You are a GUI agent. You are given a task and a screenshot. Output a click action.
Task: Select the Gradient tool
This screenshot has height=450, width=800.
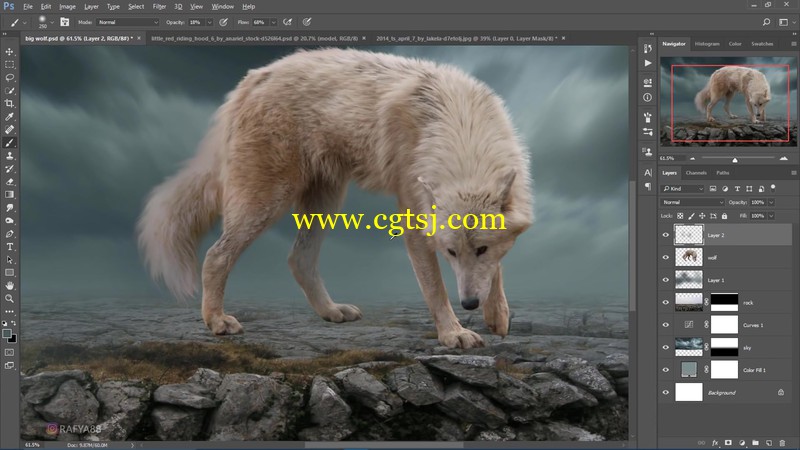pos(10,195)
